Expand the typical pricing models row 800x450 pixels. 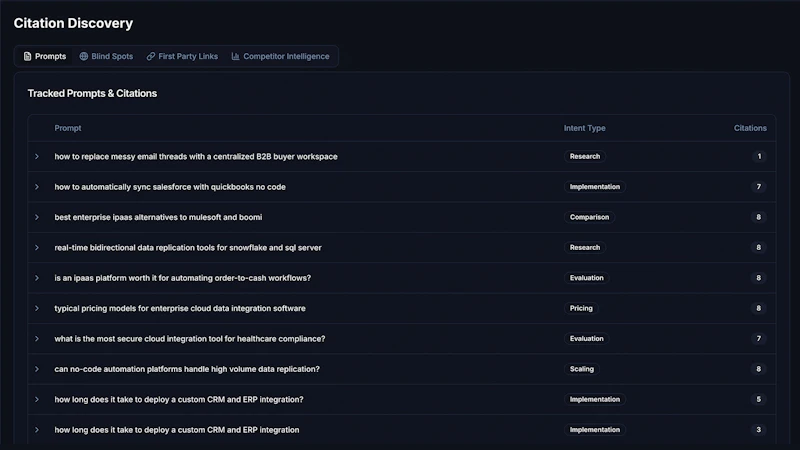[x=37, y=308]
